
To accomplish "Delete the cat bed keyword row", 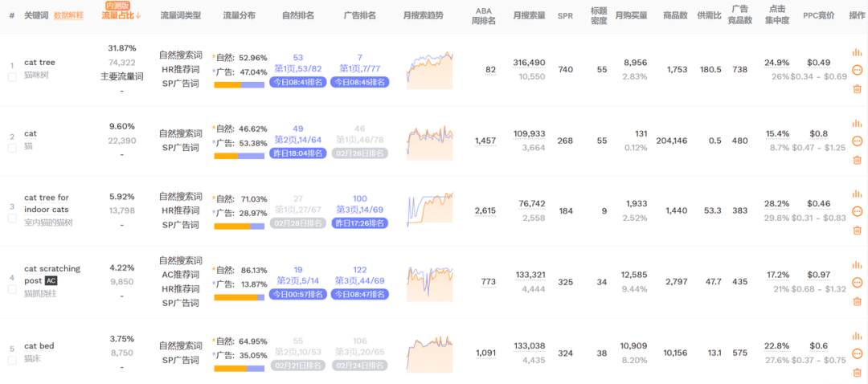I will 857,371.
